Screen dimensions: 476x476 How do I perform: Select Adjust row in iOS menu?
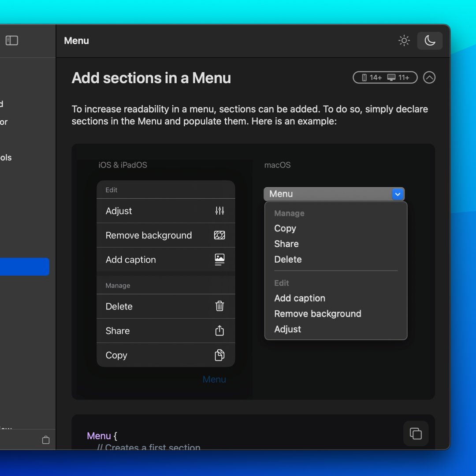166,211
